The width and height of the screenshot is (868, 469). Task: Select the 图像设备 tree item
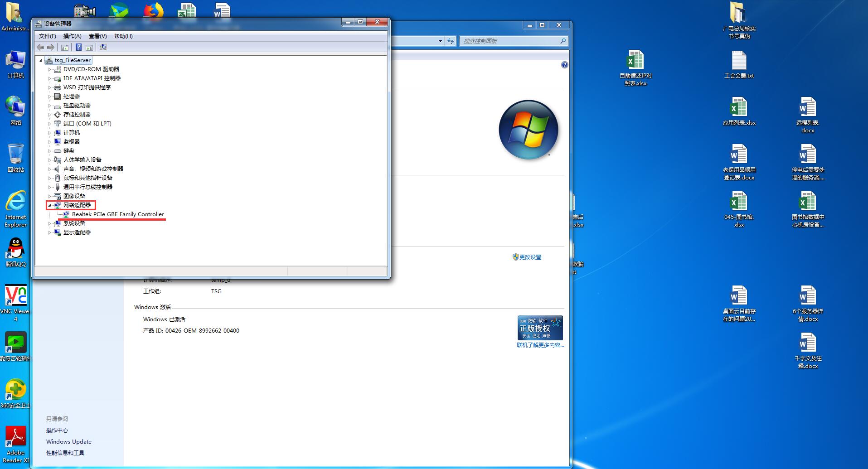pyautogui.click(x=74, y=196)
